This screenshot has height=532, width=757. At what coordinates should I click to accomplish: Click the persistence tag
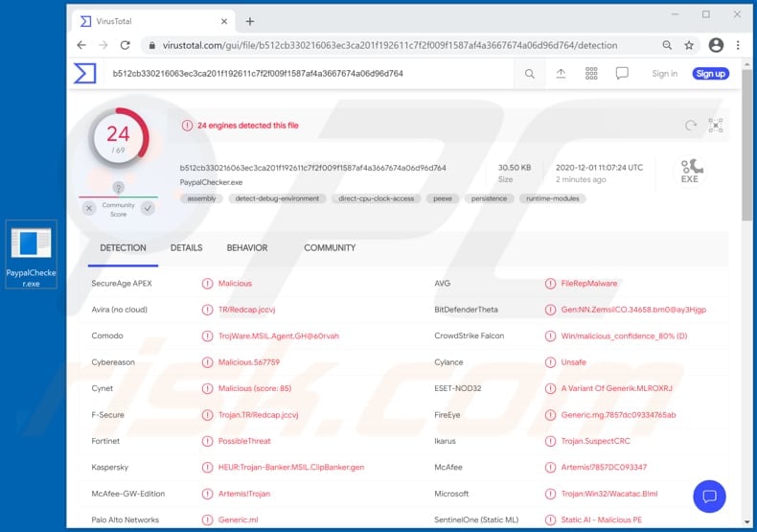489,198
